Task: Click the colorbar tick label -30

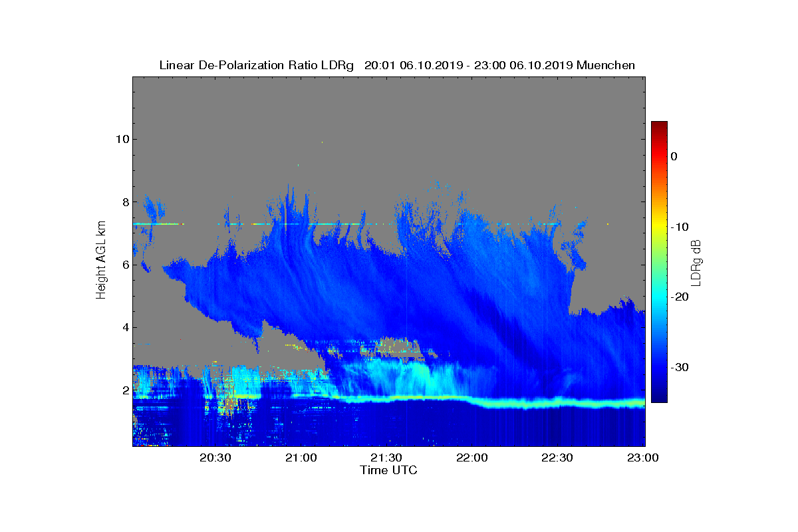Action: click(679, 368)
